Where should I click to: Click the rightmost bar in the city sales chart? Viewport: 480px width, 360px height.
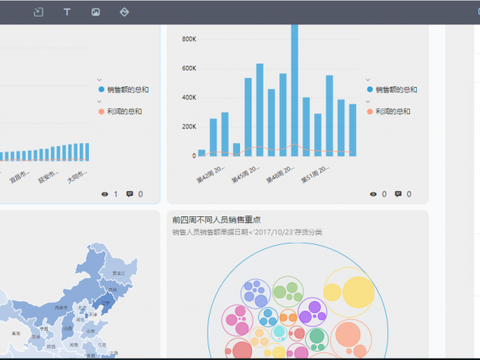click(x=87, y=152)
